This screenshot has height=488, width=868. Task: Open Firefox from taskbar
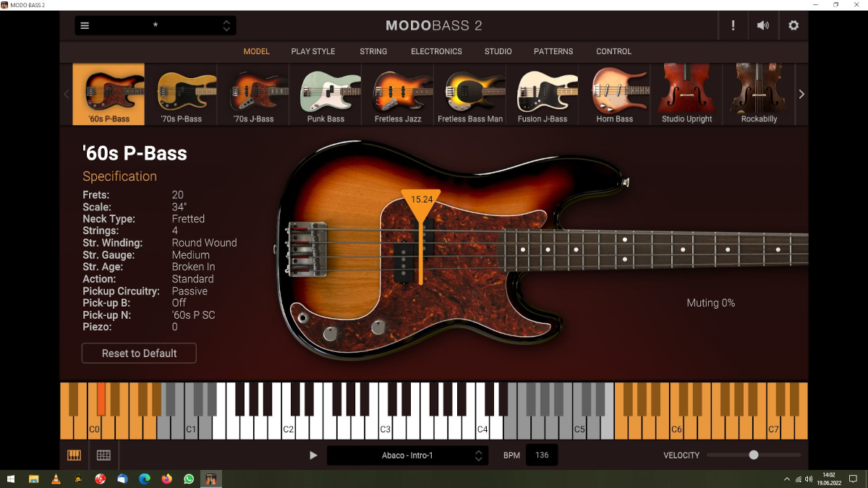(x=167, y=479)
